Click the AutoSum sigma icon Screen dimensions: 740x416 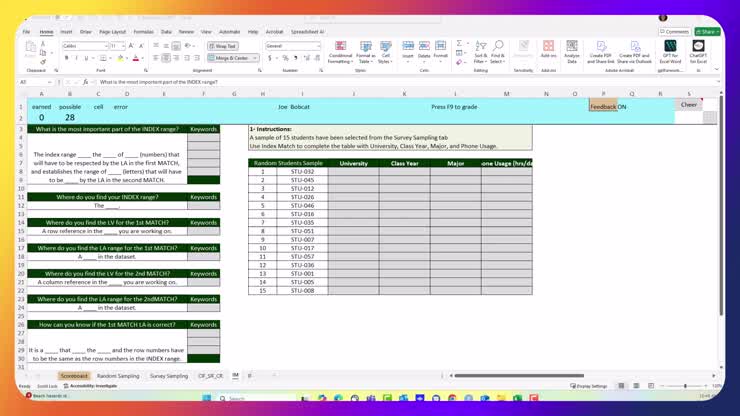tap(459, 43)
